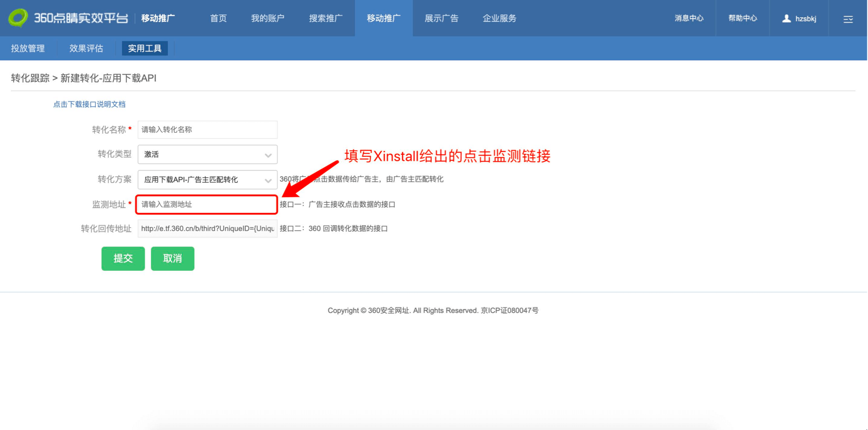Click the text 接口一：广告主接收点击数据的接口
868x430 pixels.
[338, 204]
